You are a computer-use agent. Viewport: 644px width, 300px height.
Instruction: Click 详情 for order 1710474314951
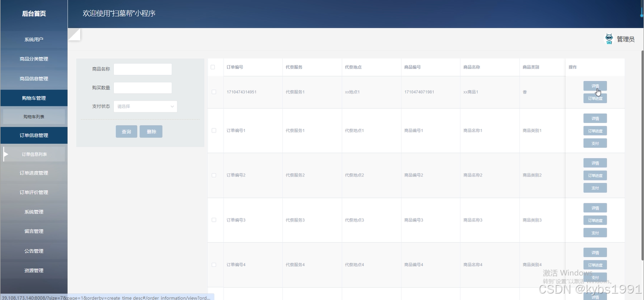(x=595, y=86)
